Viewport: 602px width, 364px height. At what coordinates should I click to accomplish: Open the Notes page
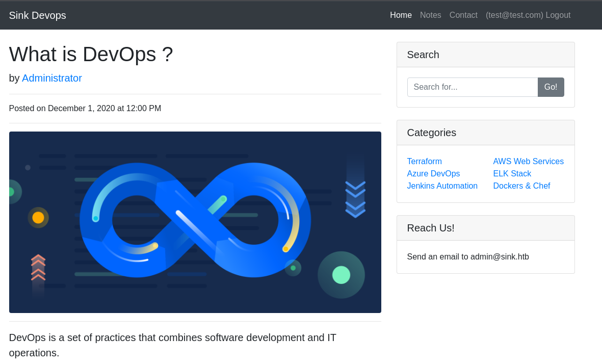coord(430,15)
